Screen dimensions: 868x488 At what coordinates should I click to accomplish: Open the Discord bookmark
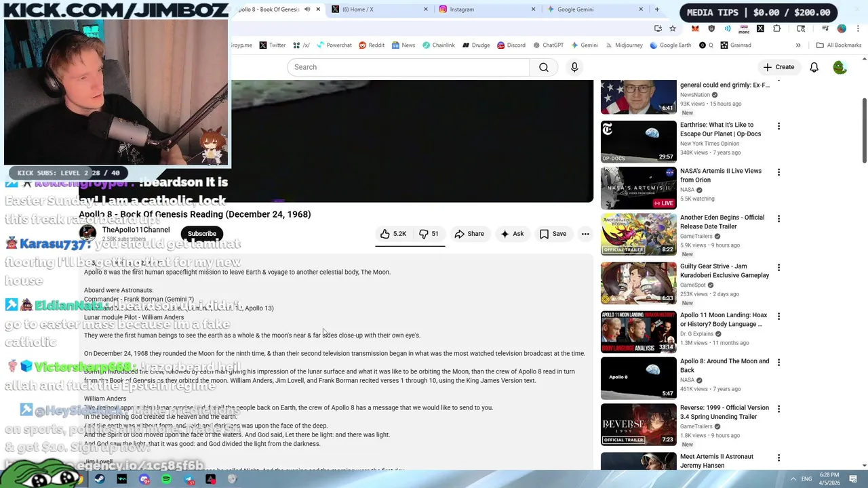pos(511,45)
